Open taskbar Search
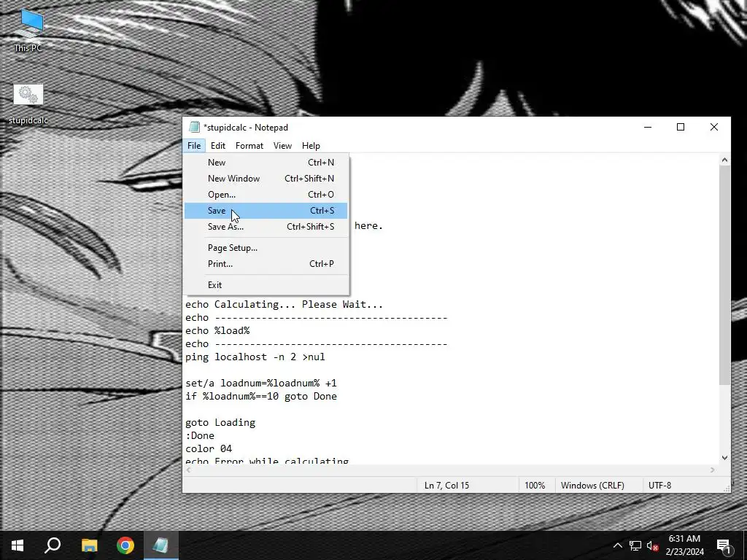Screen dimensions: 747x560 click(53, 545)
